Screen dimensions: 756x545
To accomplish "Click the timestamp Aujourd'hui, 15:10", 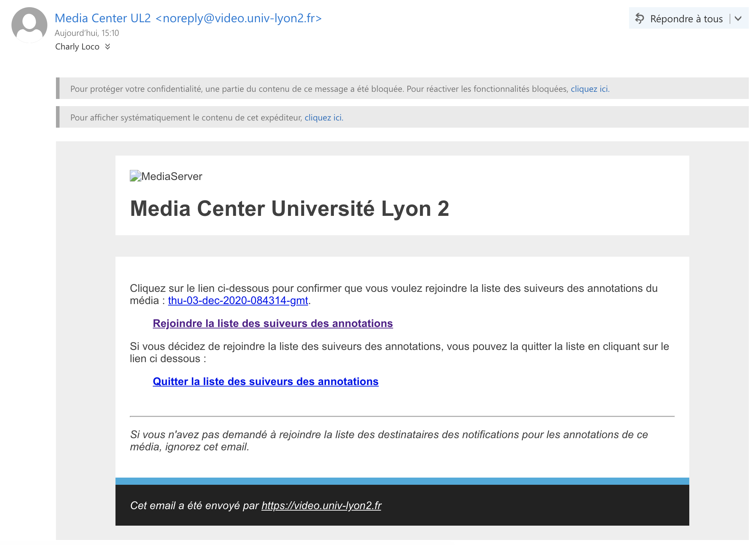I will 87,33.
